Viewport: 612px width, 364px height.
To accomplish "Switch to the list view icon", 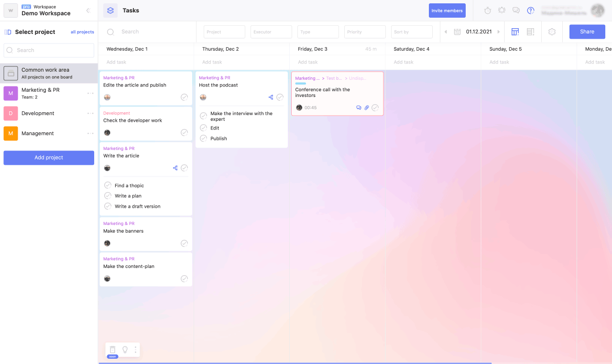I will pos(530,32).
